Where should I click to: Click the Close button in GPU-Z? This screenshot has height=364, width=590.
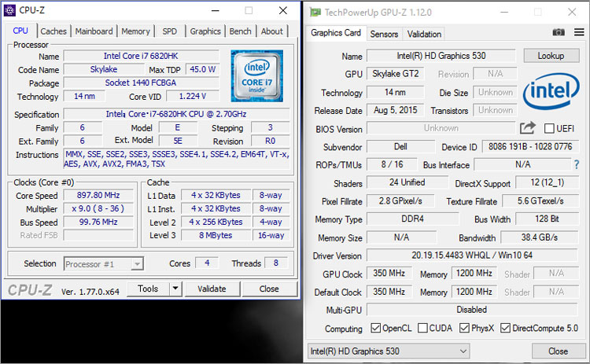point(558,351)
